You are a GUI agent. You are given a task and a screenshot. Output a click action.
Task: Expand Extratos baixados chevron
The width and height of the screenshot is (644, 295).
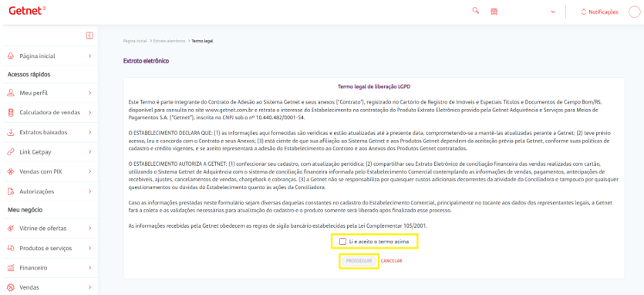pyautogui.click(x=89, y=133)
